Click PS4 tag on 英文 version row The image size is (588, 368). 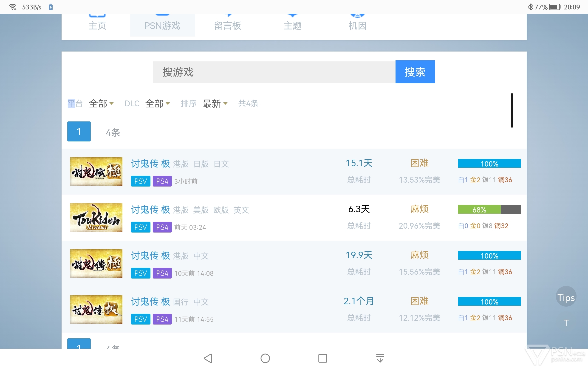pyautogui.click(x=162, y=227)
